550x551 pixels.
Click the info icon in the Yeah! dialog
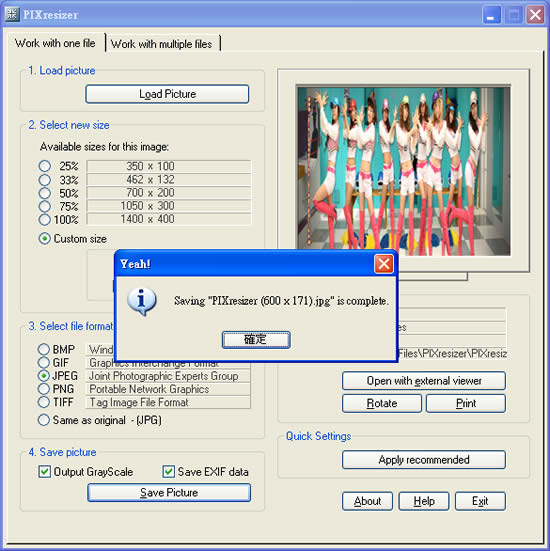[x=142, y=301]
